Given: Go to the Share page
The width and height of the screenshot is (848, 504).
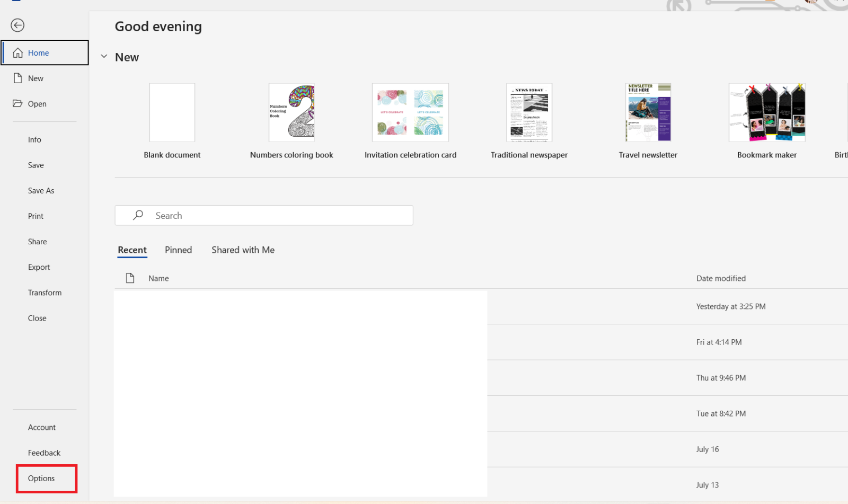Looking at the screenshot, I should coord(38,242).
